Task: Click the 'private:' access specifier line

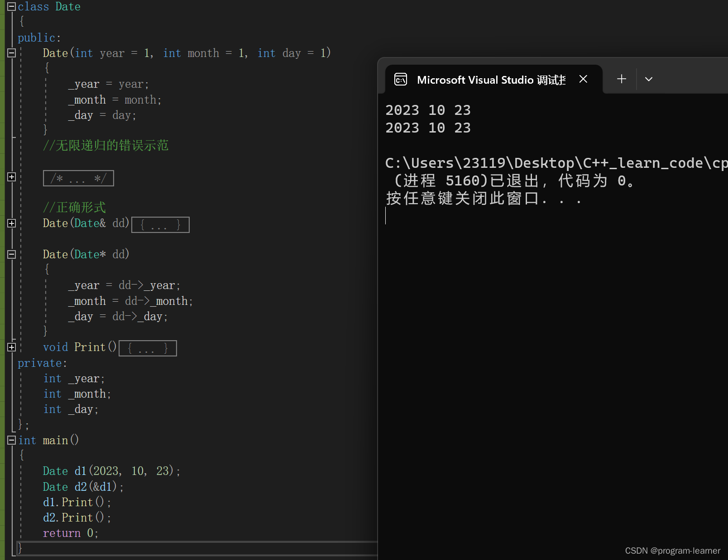Action: [x=43, y=363]
